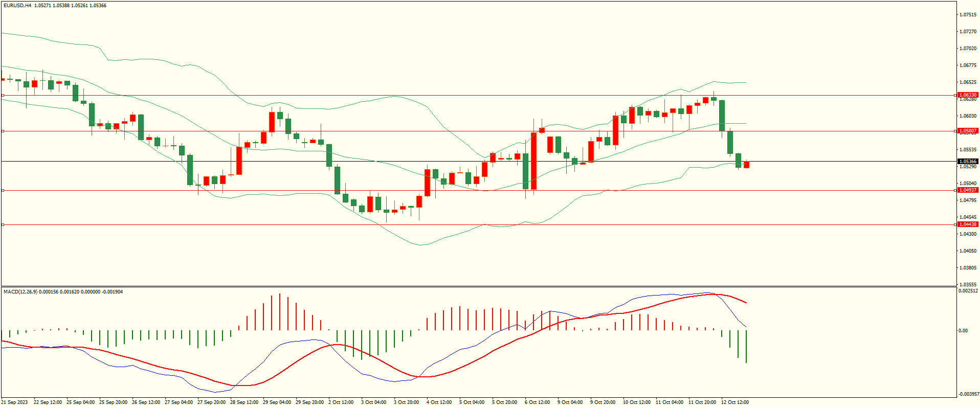
Task: Select the red 1.04937 price level tag
Action: (968, 190)
